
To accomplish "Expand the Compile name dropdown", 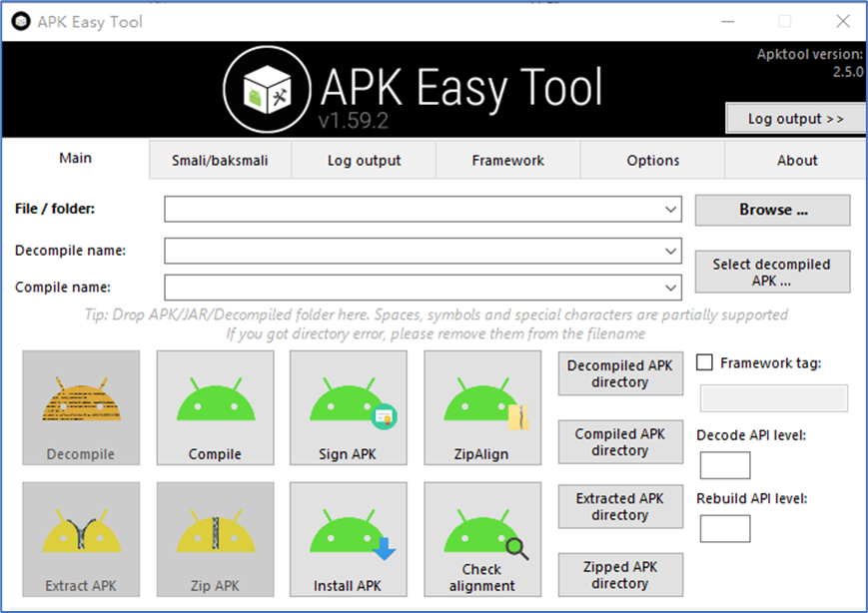I will 670,288.
